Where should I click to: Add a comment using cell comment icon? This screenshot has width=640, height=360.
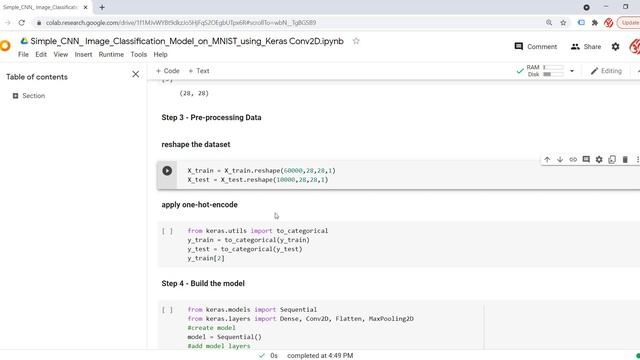coord(586,160)
